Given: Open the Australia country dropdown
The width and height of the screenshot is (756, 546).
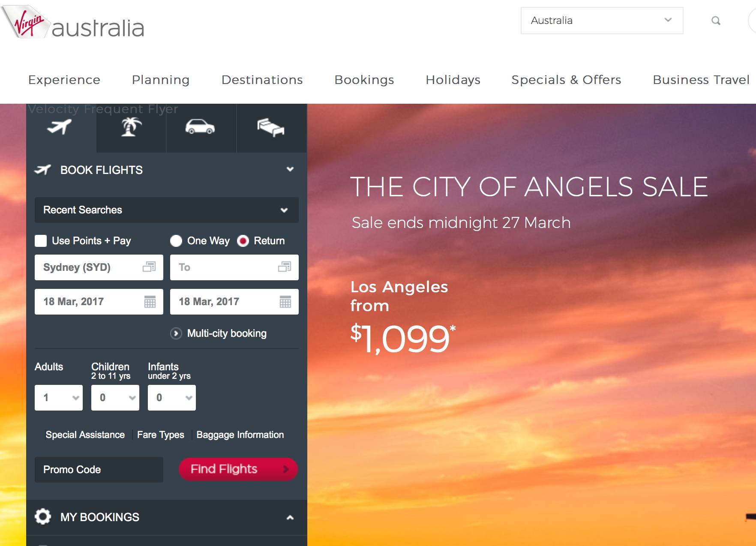Looking at the screenshot, I should (x=602, y=21).
